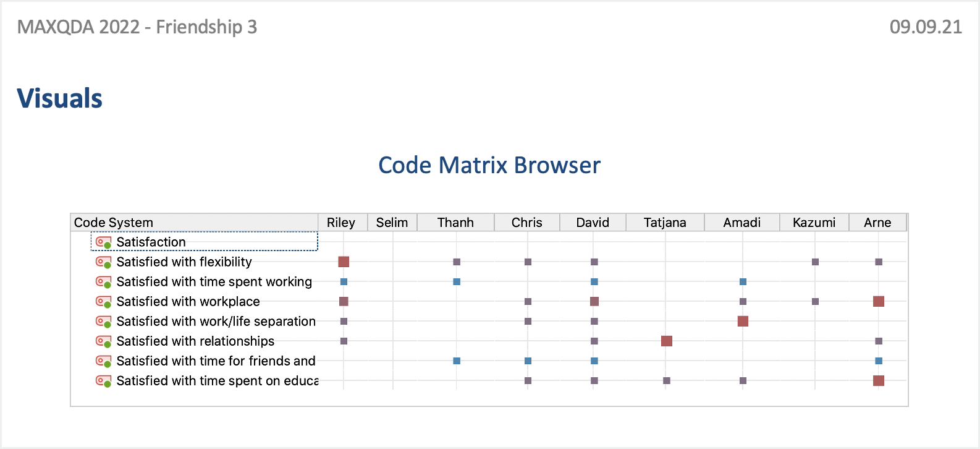
Task: Click David's square for Satisfied with flexibility
Action: [x=594, y=262]
